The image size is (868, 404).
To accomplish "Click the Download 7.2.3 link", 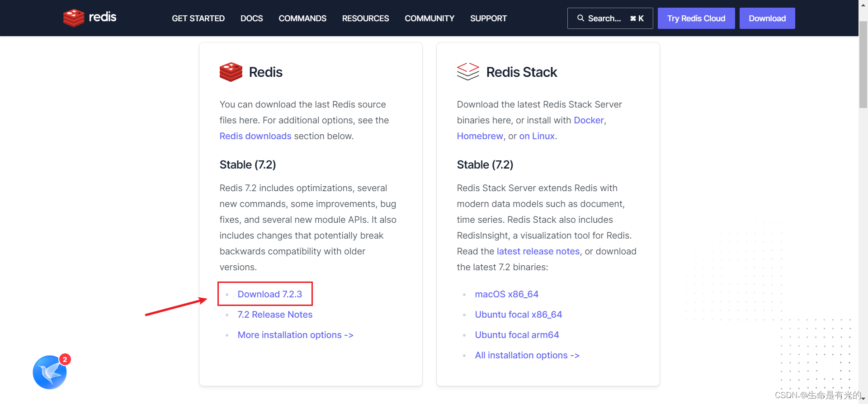I will [270, 294].
